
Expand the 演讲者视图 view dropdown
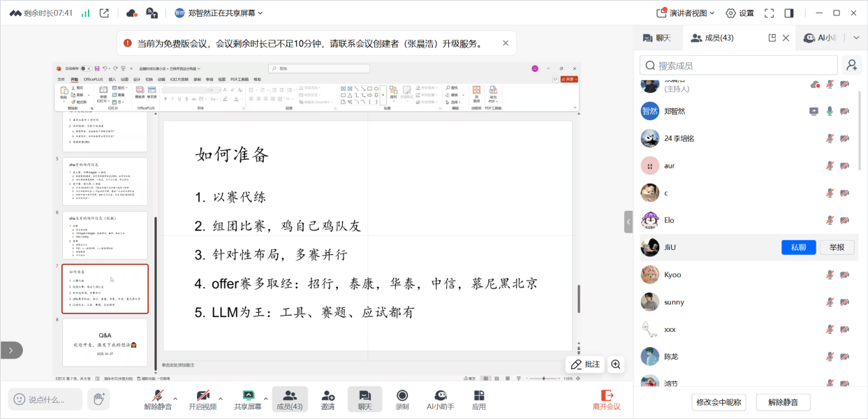[682, 13]
